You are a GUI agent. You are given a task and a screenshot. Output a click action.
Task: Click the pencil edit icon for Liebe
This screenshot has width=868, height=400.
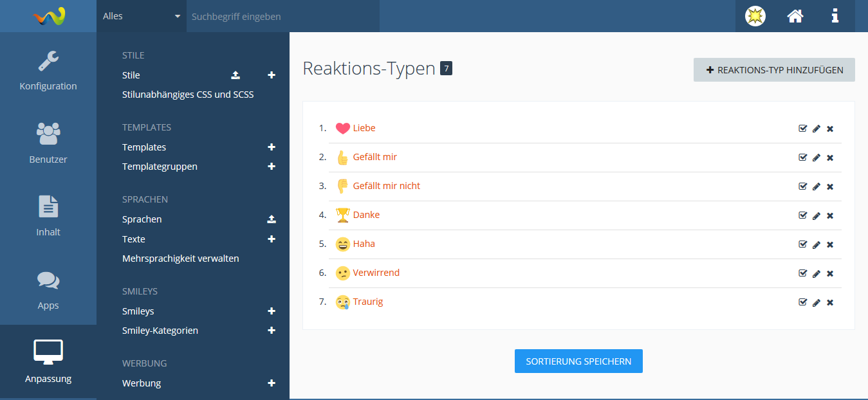[x=817, y=129]
